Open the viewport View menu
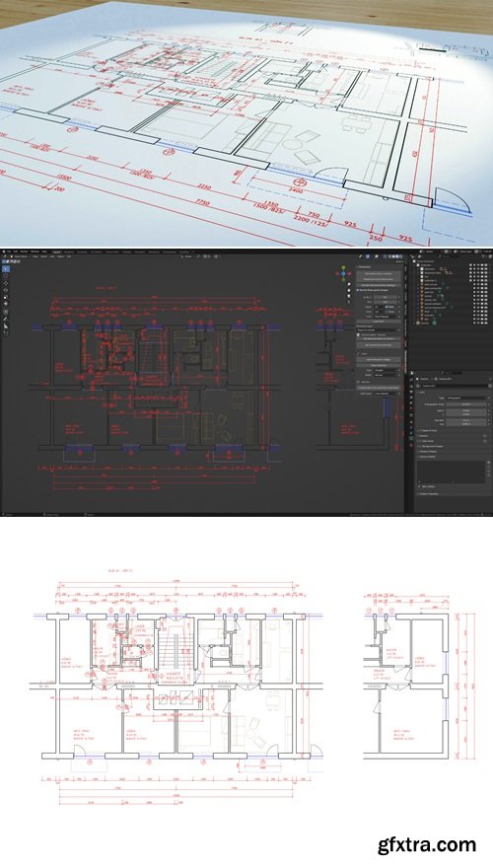The width and height of the screenshot is (493, 868). [x=35, y=256]
